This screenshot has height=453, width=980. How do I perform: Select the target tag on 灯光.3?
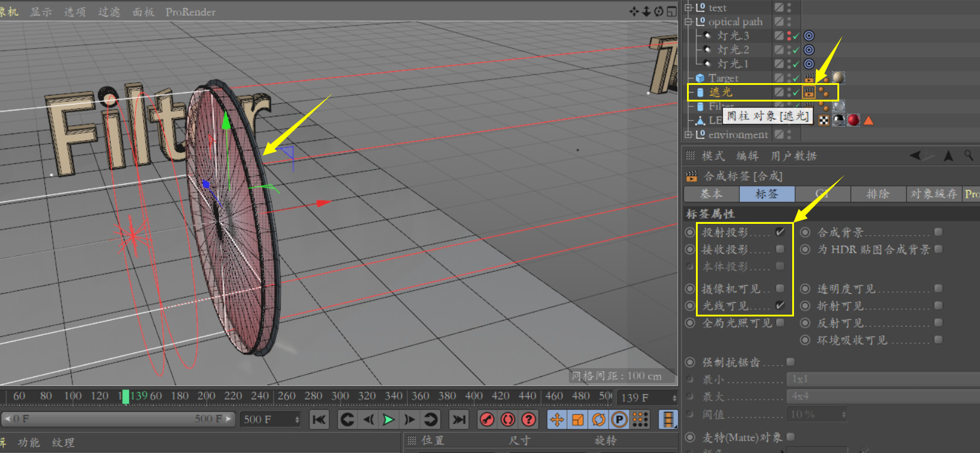click(809, 36)
